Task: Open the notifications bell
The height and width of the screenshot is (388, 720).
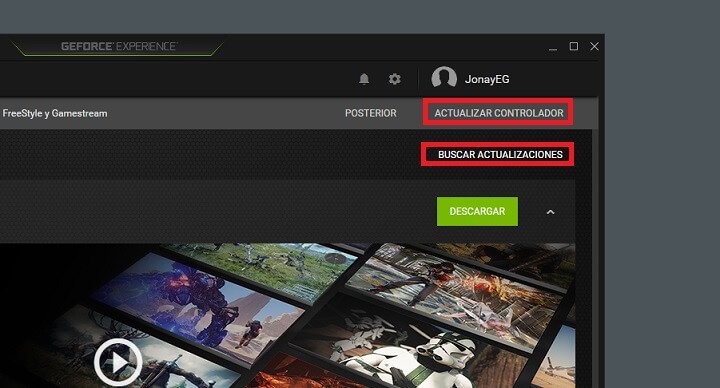Action: [x=364, y=79]
